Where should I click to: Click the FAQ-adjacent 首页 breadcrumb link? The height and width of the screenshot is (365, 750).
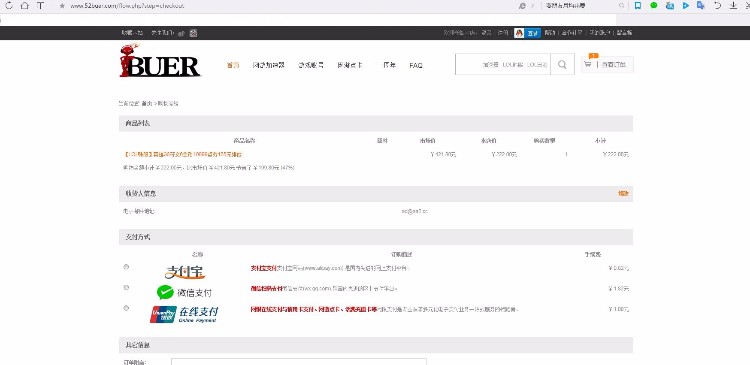click(147, 103)
